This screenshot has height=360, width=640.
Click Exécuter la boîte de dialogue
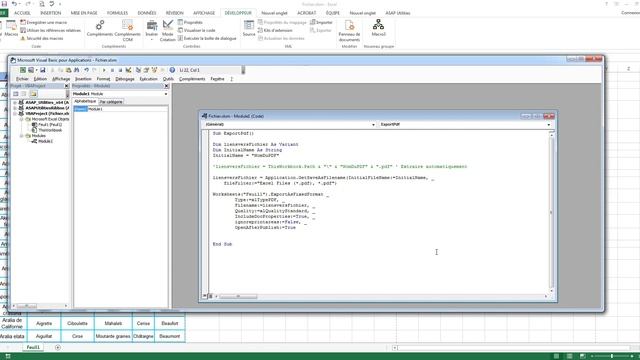207,38
